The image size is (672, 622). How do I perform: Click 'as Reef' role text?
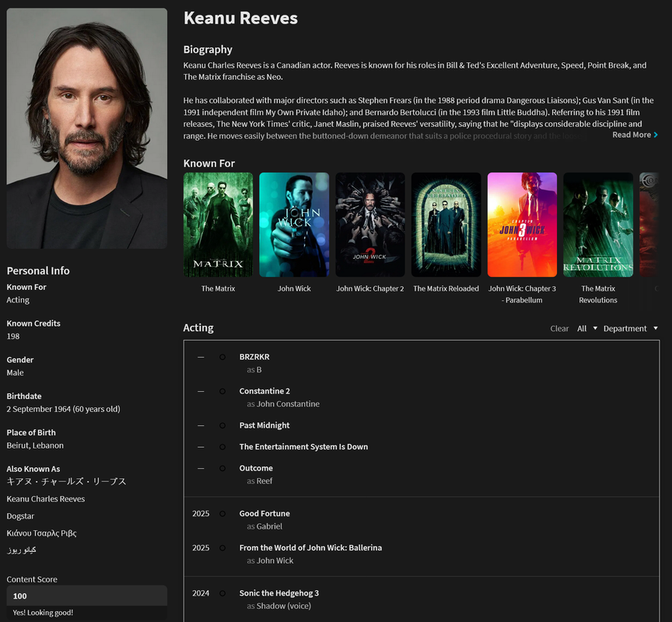(259, 481)
